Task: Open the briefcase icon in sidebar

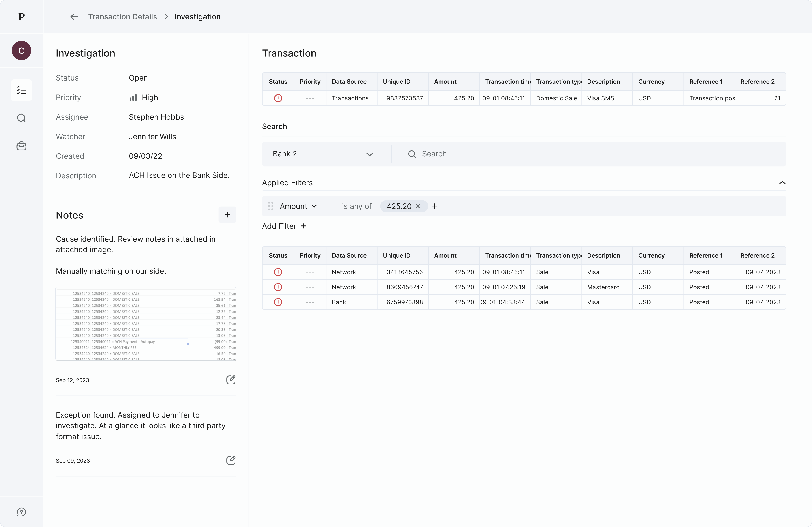Action: [22, 146]
